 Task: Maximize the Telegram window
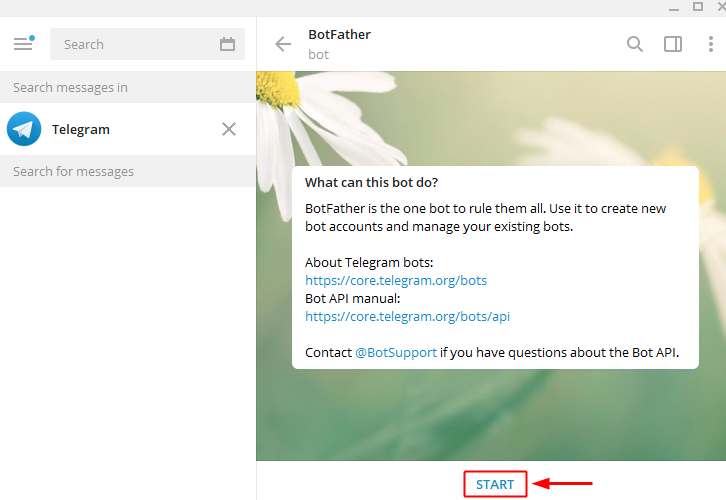point(698,6)
